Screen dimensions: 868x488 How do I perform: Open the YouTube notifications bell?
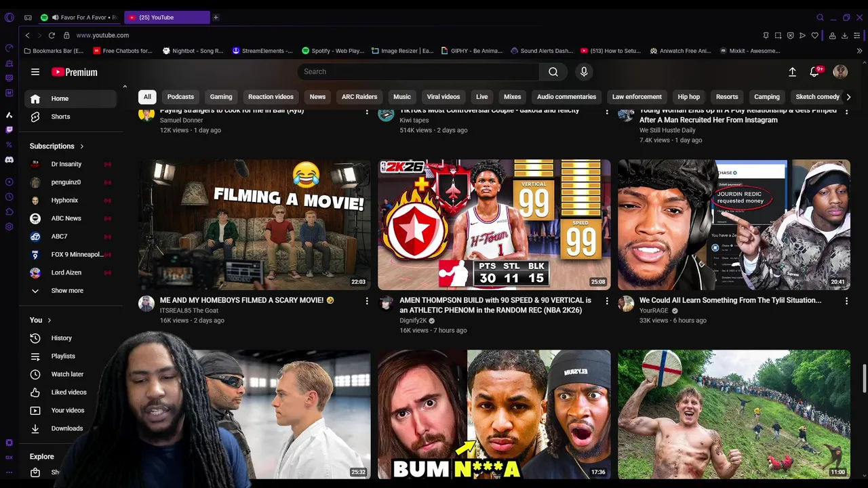tap(815, 72)
